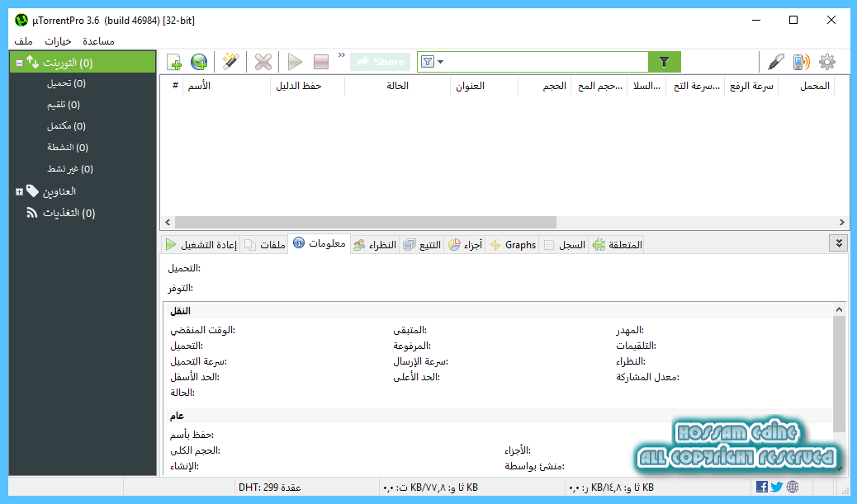Viewport: 857px width, 504px height.
Task: Collapse the التورنت tree node
Action: pos(19,63)
